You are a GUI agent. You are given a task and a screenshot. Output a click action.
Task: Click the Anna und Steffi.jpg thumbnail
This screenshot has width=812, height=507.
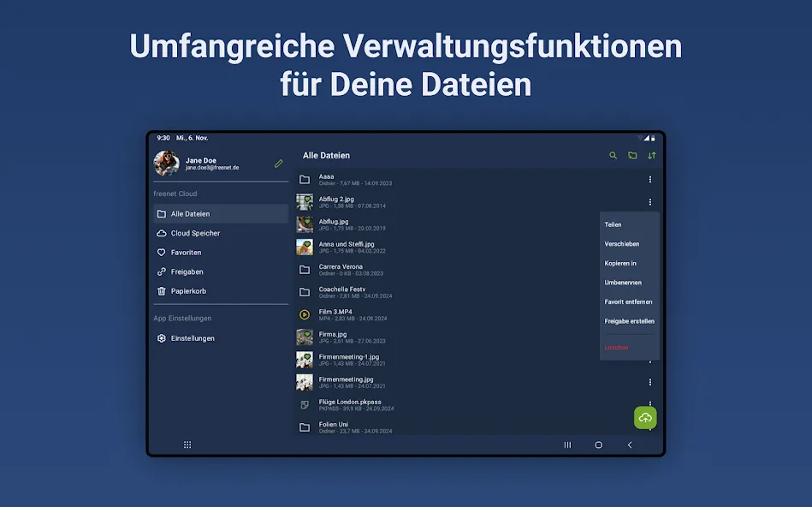pos(305,248)
